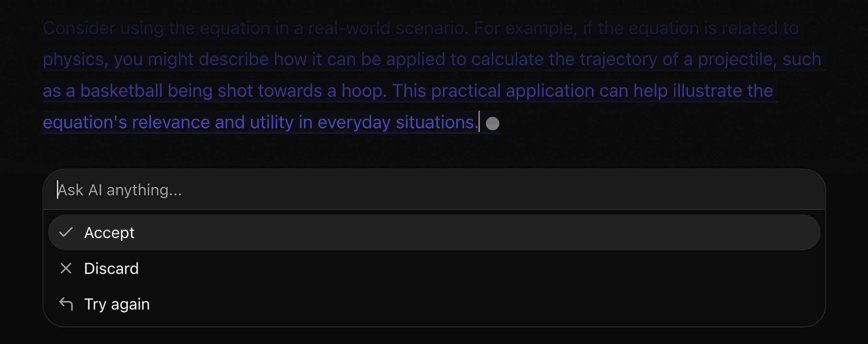This screenshot has width=868, height=344.
Task: Click the return-arrow icon beside Try again
Action: tap(66, 304)
